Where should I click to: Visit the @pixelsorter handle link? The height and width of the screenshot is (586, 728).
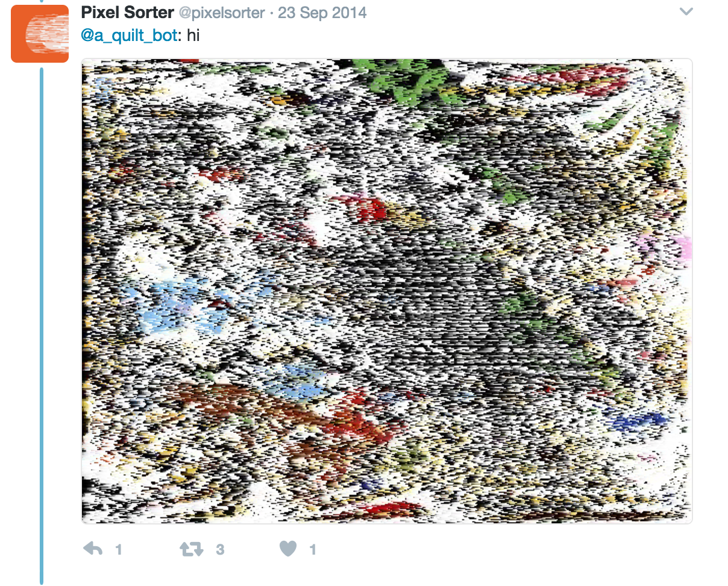point(223,13)
